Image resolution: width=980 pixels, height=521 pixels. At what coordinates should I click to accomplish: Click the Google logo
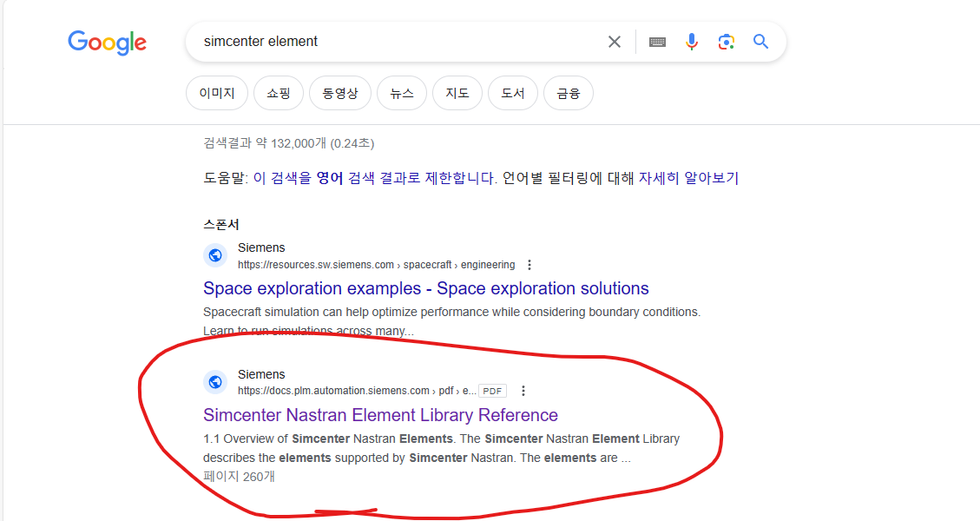(x=107, y=43)
